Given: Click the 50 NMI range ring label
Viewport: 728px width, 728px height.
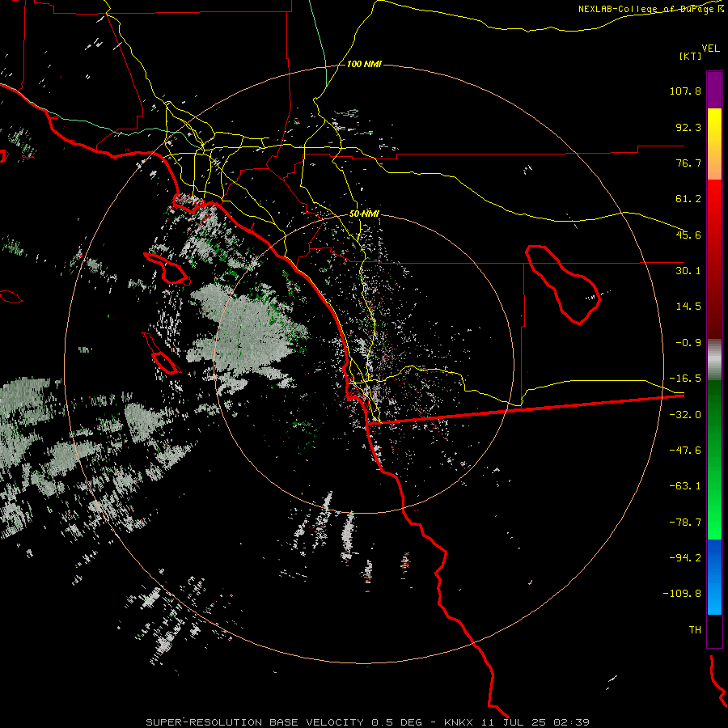Looking at the screenshot, I should [364, 214].
